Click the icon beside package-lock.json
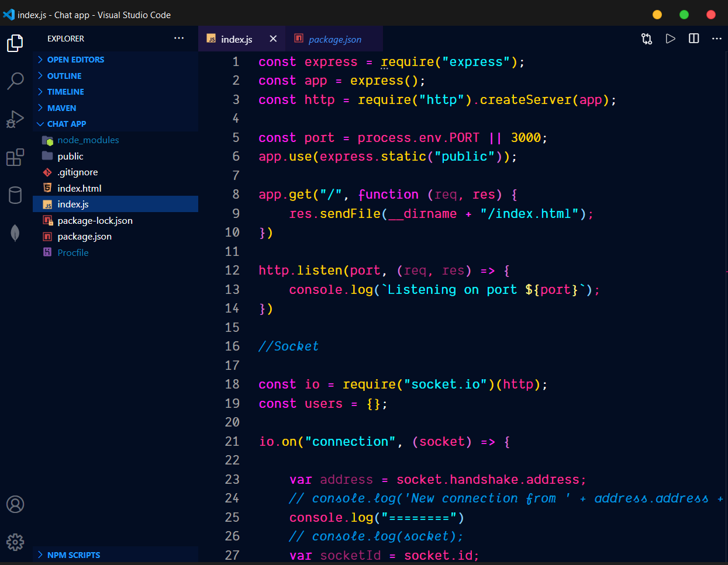Viewport: 728px width, 565px height. pyautogui.click(x=47, y=220)
